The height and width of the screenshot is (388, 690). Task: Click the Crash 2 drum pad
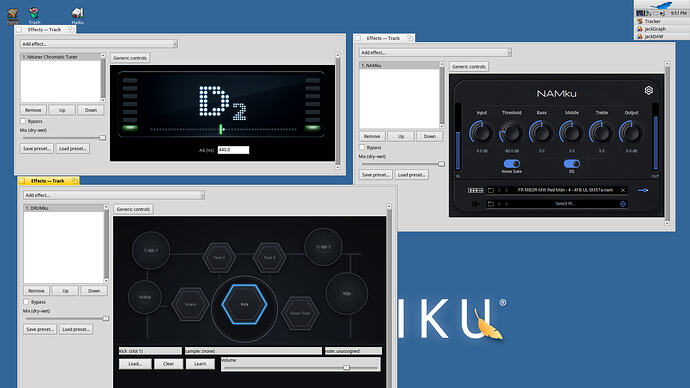point(323,247)
